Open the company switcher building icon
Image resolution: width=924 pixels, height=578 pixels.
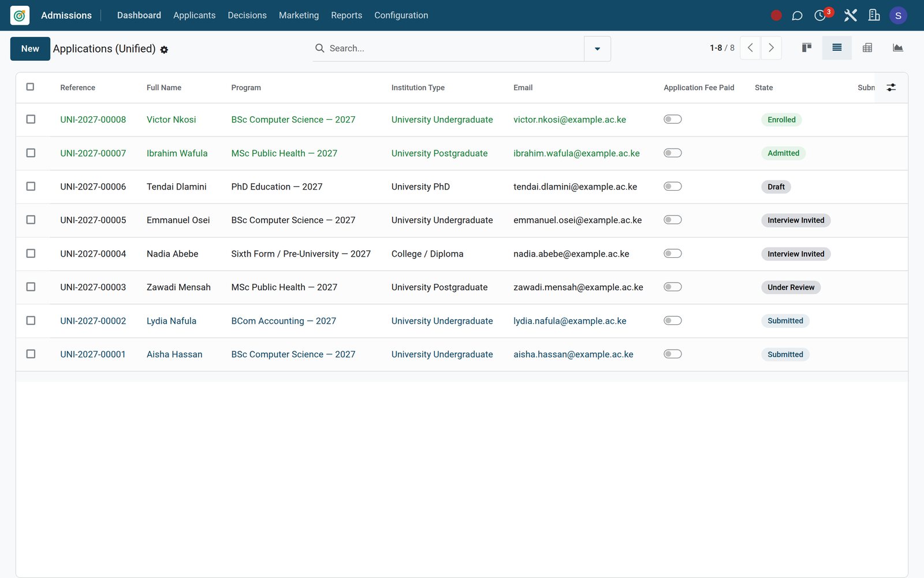tap(874, 16)
